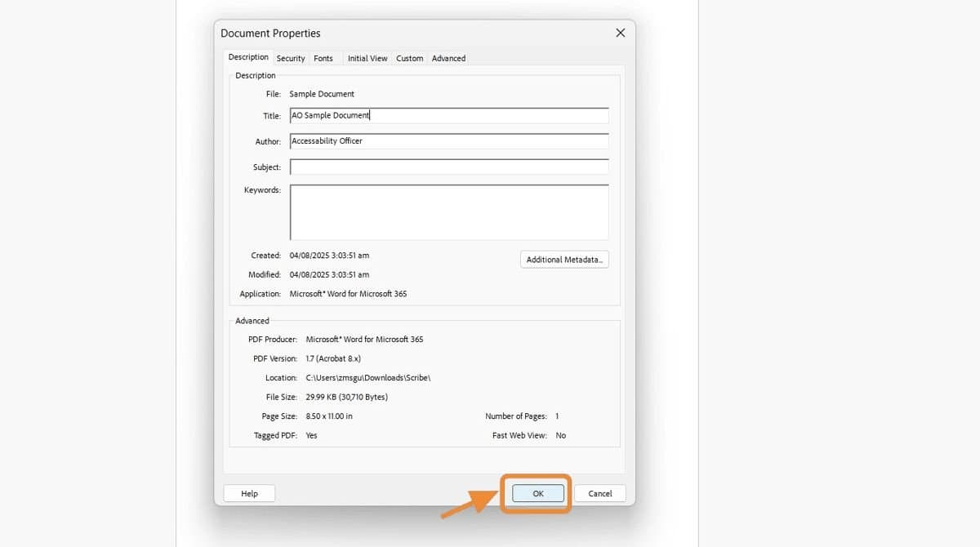Switch to the Security tab
The height and width of the screenshot is (547, 980).
[291, 58]
